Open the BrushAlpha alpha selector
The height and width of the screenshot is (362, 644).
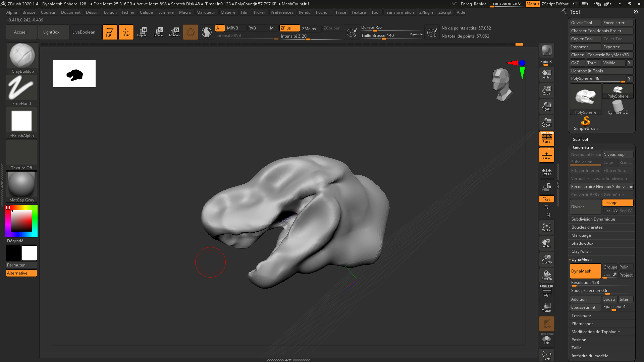(22, 123)
